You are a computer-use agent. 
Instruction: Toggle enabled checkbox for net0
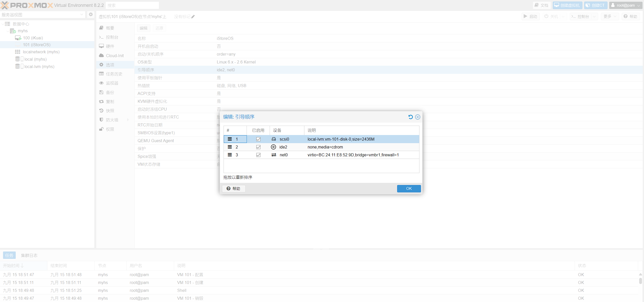[258, 155]
